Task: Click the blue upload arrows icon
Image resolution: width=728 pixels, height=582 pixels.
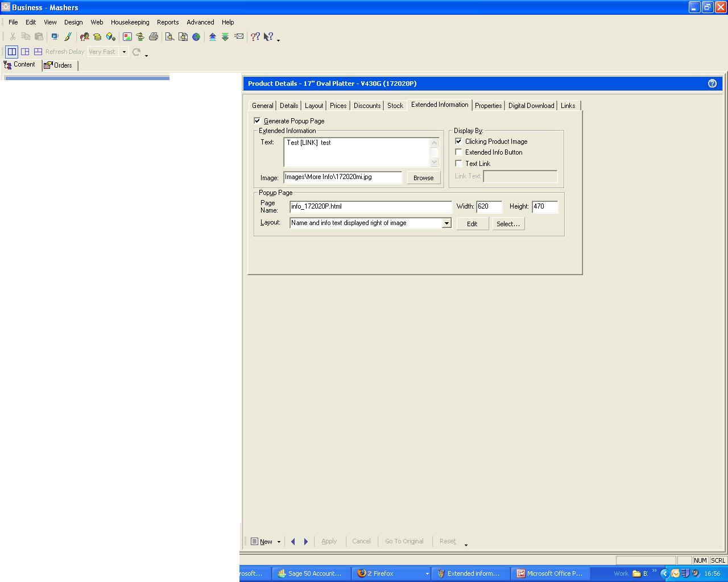Action: 213,37
